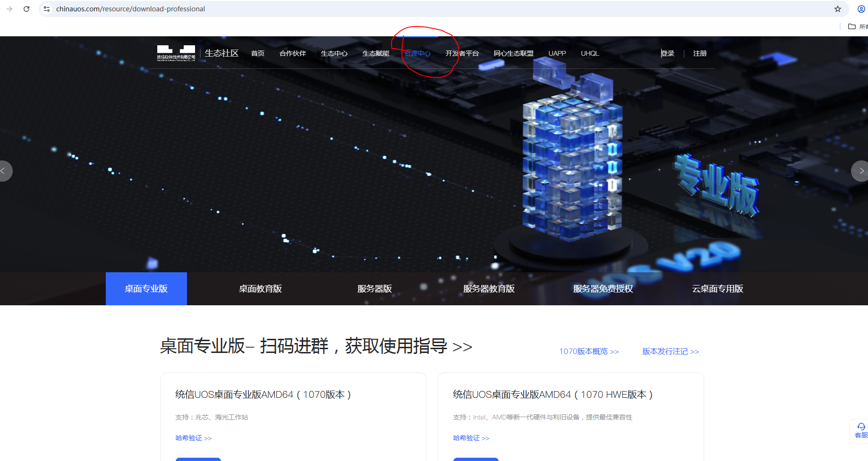Image resolution: width=868 pixels, height=461 pixels.
Task: Click text 支持：兆芯、海光工作站
Action: (x=212, y=417)
